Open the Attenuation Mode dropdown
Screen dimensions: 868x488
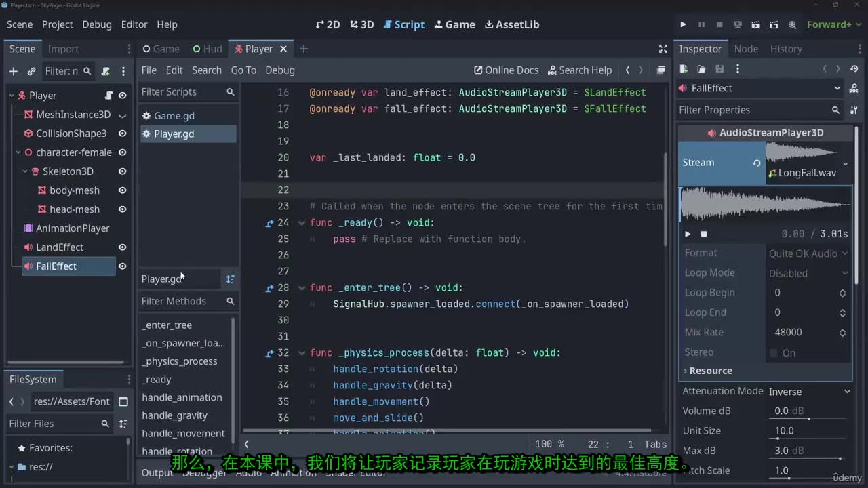(x=810, y=391)
